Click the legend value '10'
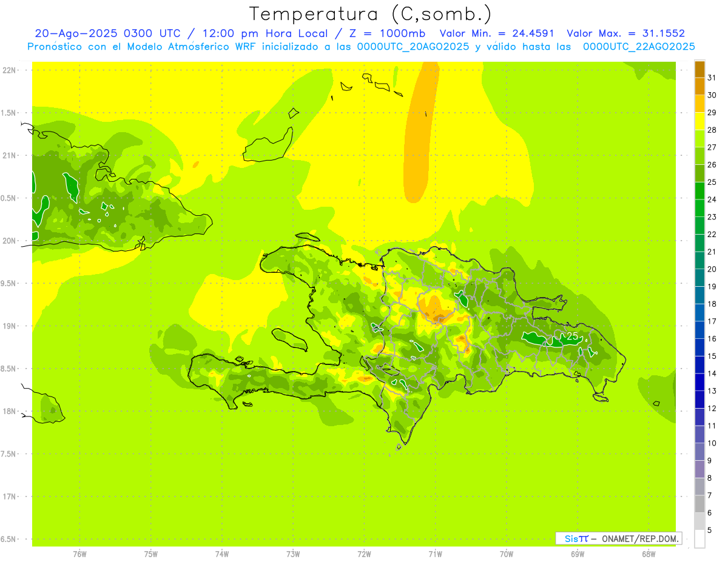Viewport: 728px width, 562px height. point(712,443)
